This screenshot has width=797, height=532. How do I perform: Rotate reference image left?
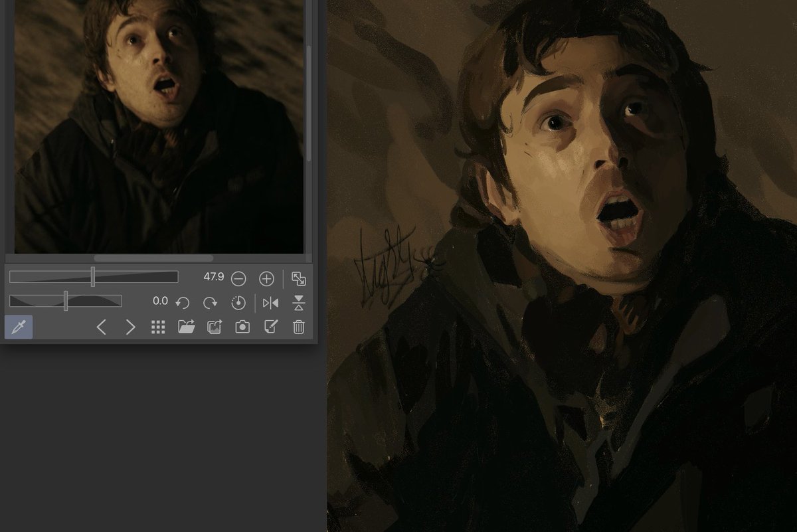click(x=183, y=303)
